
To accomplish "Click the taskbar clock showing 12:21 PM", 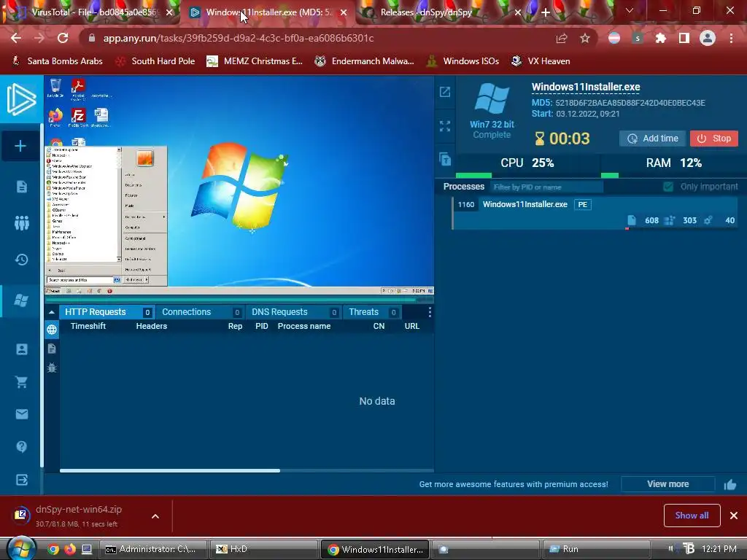I will (719, 548).
